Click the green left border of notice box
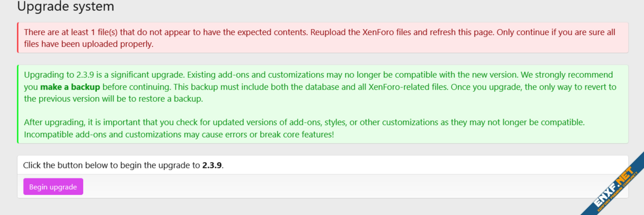The image size is (644, 215). (x=18, y=104)
